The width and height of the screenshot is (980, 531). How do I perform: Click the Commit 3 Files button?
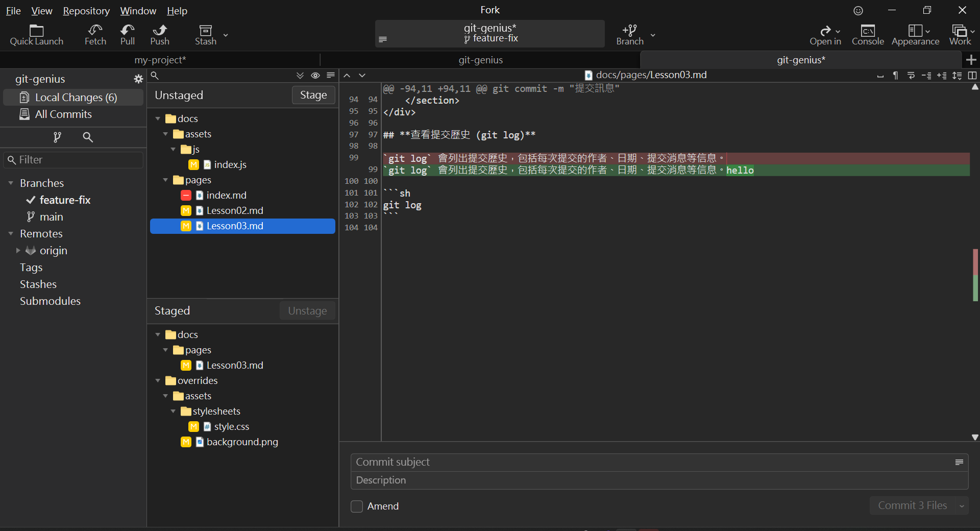[913, 505]
